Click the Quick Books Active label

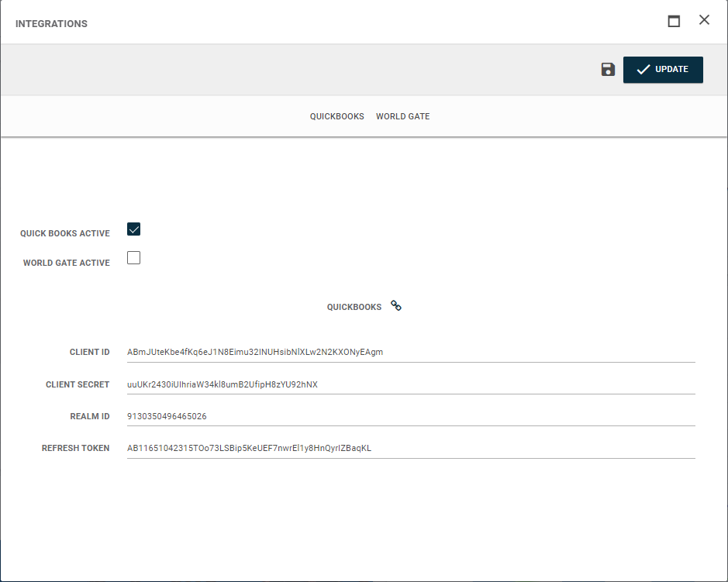(65, 233)
